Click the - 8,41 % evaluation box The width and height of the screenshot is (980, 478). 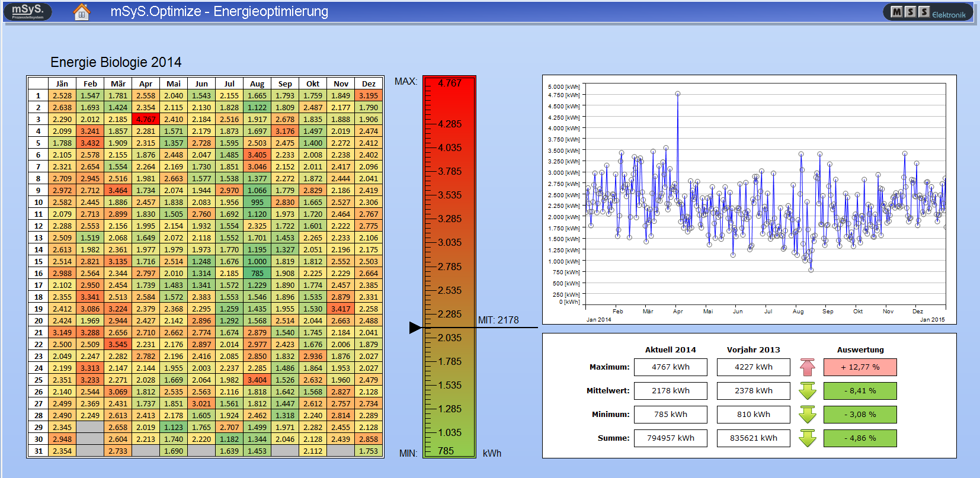point(860,391)
